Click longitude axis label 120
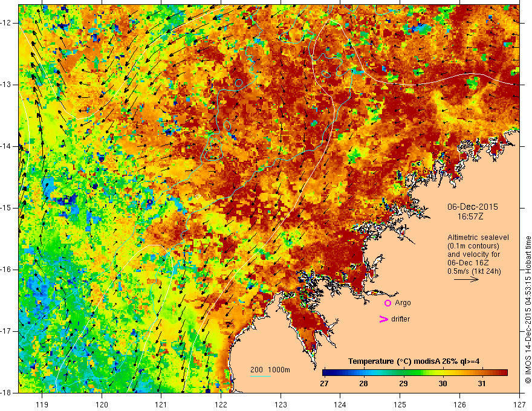 pos(102,404)
